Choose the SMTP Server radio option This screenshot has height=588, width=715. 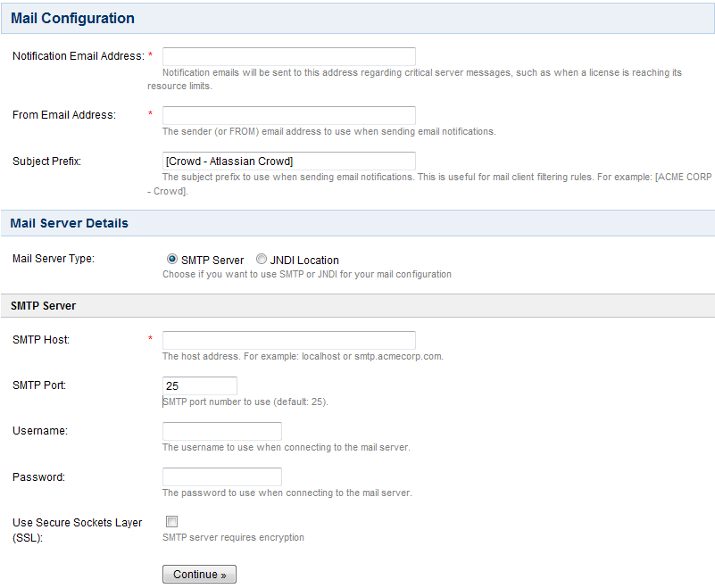coord(172,259)
